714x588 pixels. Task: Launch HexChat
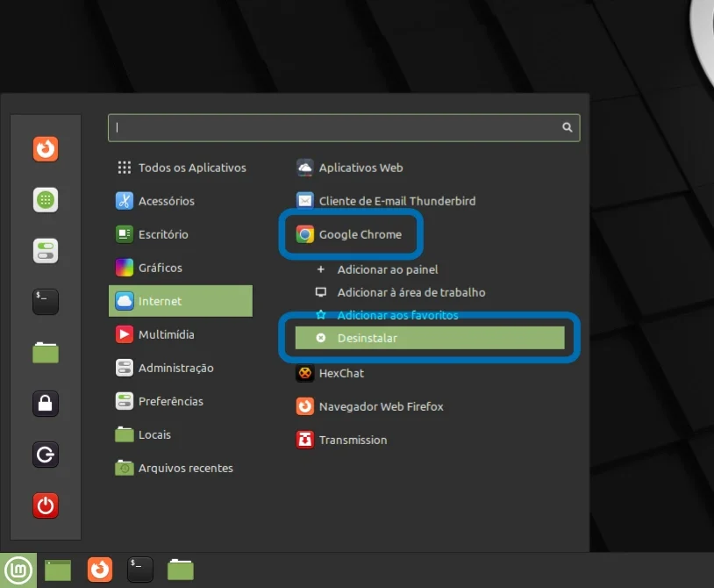pos(430,373)
